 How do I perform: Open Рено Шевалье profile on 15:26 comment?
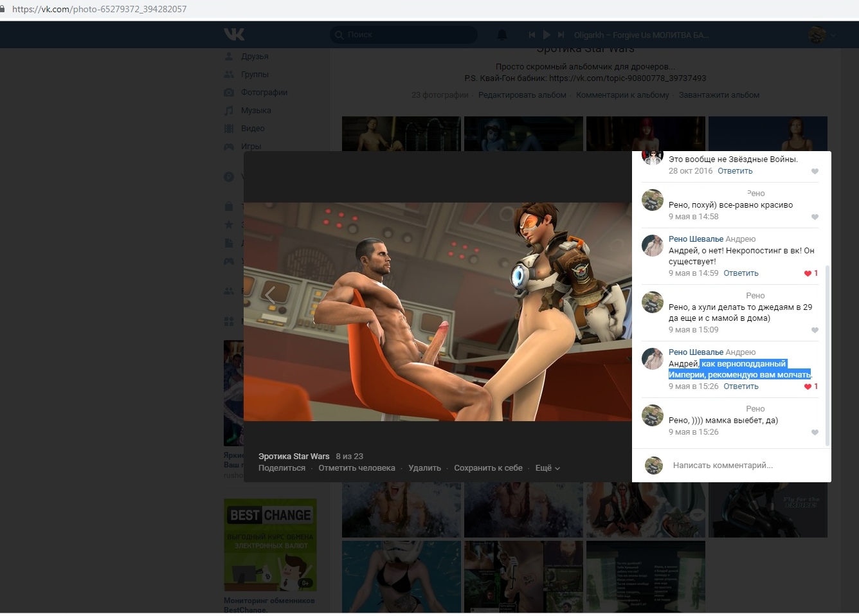[x=696, y=352]
